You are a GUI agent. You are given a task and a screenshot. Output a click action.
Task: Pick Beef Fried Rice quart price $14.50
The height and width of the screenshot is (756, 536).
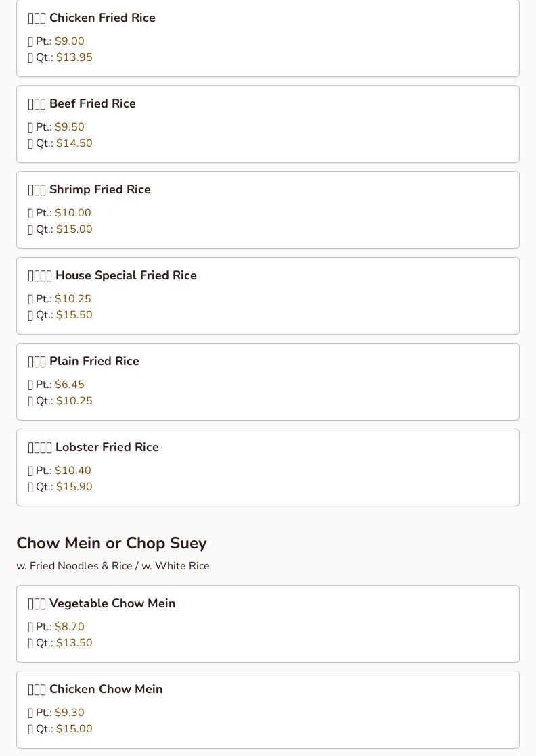[74, 143]
